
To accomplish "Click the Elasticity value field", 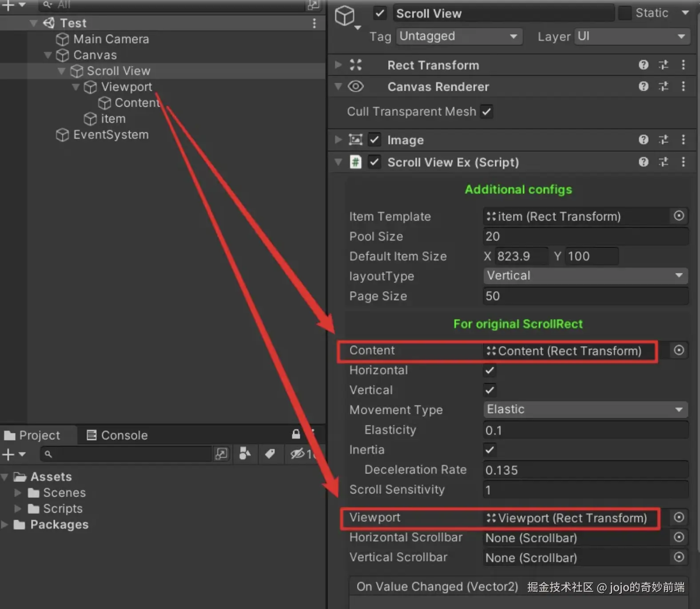I will point(585,430).
